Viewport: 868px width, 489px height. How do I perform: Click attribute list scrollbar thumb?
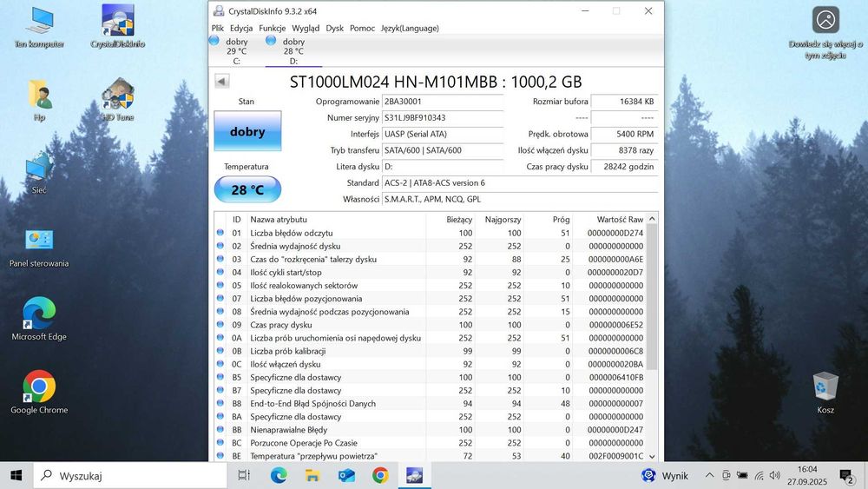pyautogui.click(x=652, y=297)
